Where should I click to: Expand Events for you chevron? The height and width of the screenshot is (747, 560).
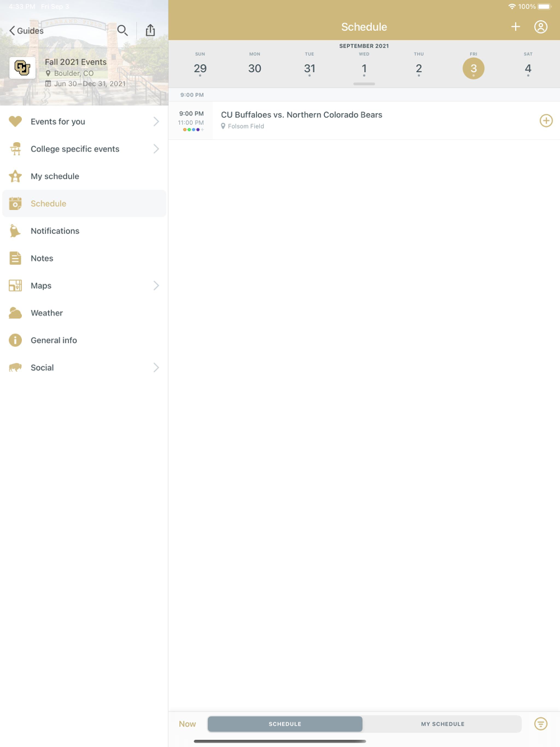click(156, 122)
